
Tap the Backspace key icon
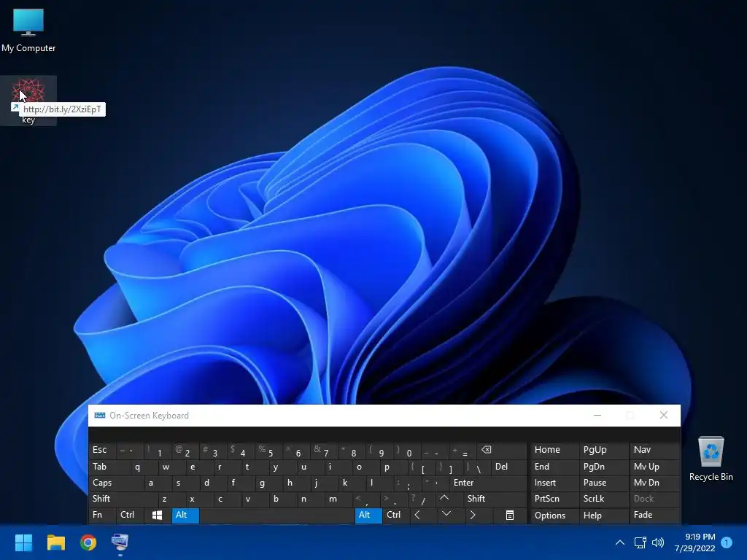point(503,450)
